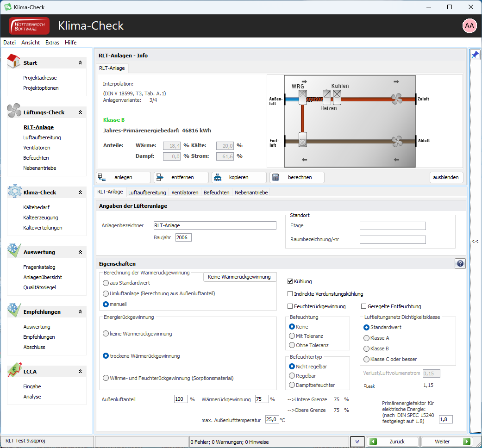Click the anlegen add-system icon
482x448 pixels.
click(x=102, y=177)
